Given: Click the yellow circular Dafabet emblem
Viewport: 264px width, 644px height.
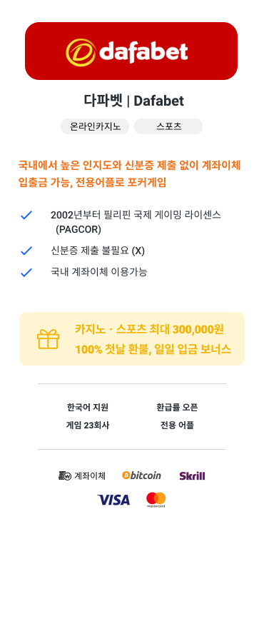Looking at the screenshot, I should [81, 52].
